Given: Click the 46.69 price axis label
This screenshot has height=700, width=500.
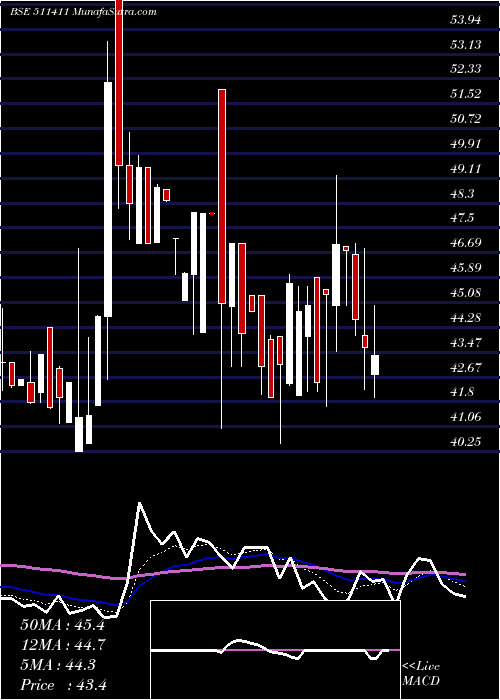Looking at the screenshot, I should coord(466,243).
